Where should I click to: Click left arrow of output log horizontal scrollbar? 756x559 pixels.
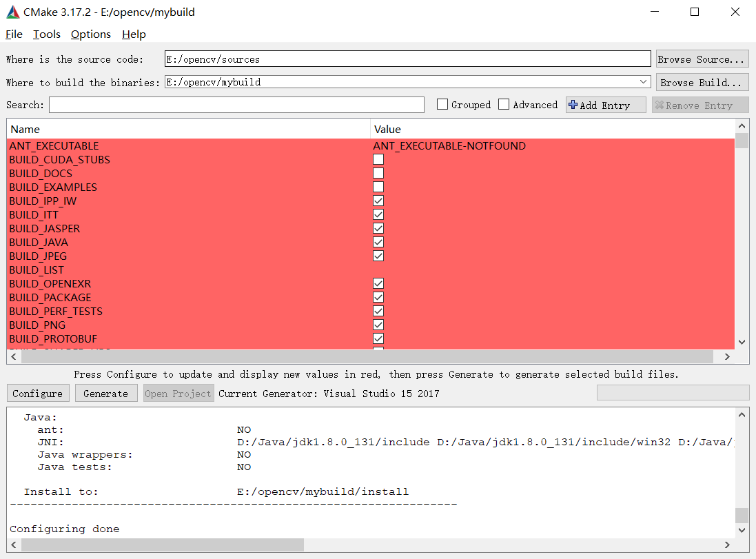click(14, 545)
